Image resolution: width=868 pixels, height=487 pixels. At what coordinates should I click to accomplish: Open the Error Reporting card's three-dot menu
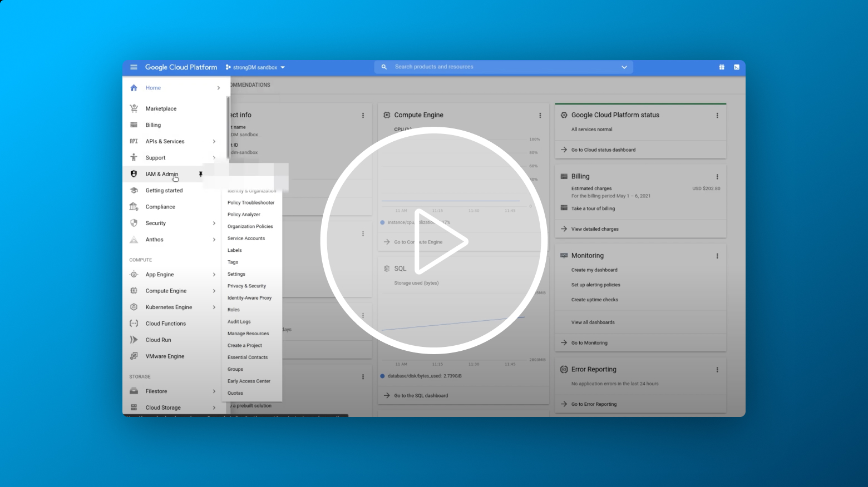coord(717,370)
